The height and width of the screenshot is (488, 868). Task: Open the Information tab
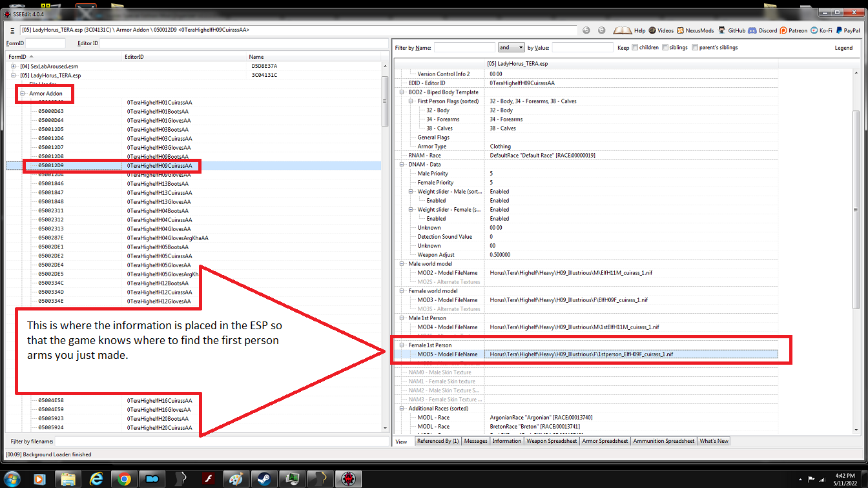(x=507, y=441)
